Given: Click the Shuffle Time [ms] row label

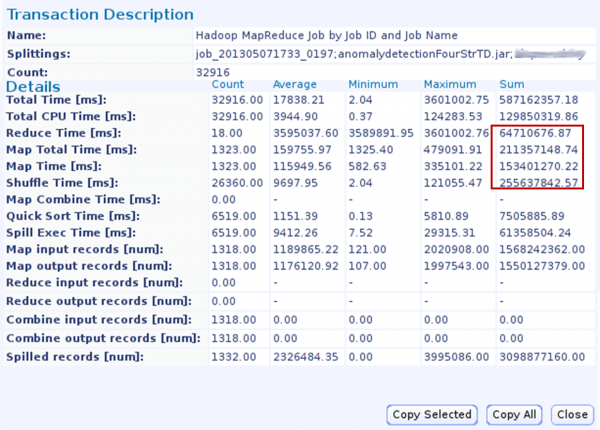Looking at the screenshot, I should [x=62, y=183].
